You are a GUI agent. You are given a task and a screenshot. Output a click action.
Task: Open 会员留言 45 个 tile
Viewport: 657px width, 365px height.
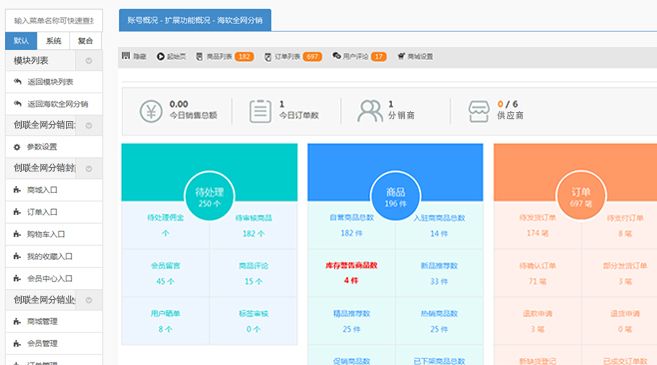(x=166, y=273)
